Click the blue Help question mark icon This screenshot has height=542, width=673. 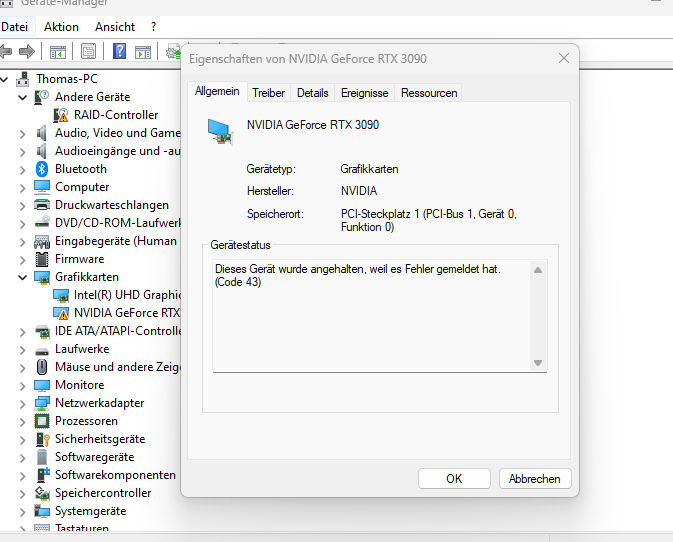(x=119, y=51)
